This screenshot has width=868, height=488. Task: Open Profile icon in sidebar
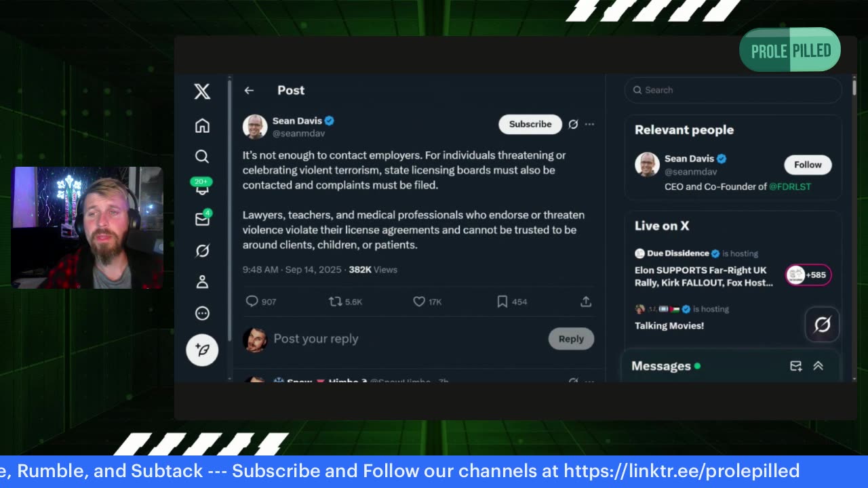202,282
